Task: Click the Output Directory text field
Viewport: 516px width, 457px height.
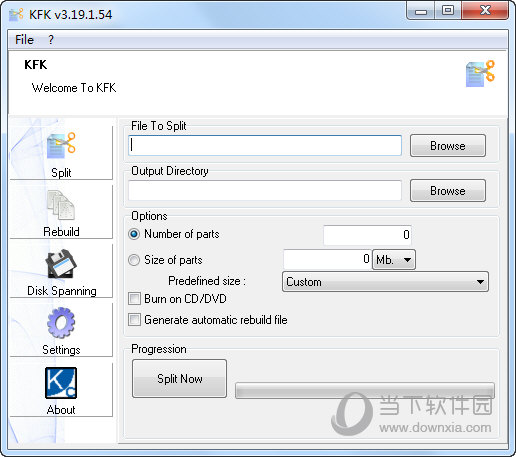Action: (265, 191)
